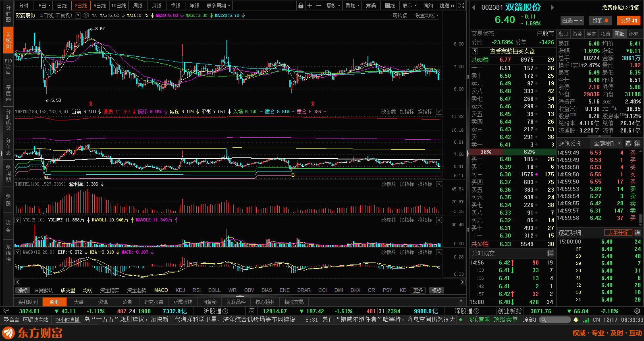The width and height of the screenshot is (644, 341).
Task: Click the chart horizontal scrollbar right arrow
Action: pyautogui.click(x=463, y=282)
